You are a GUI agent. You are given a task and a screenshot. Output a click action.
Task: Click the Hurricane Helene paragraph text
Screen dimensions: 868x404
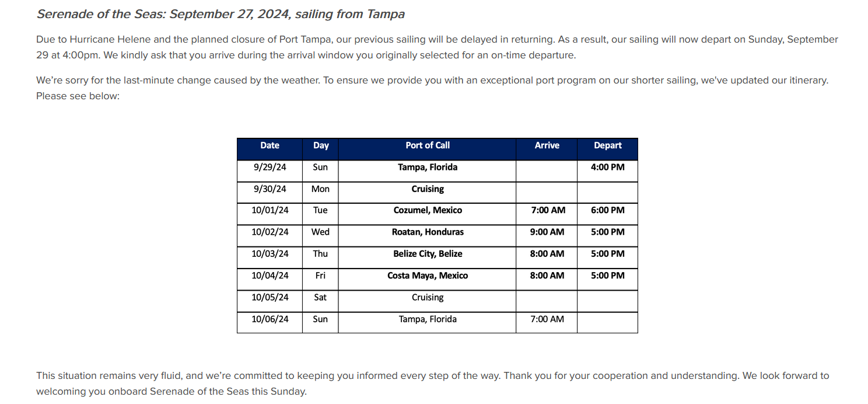(437, 47)
